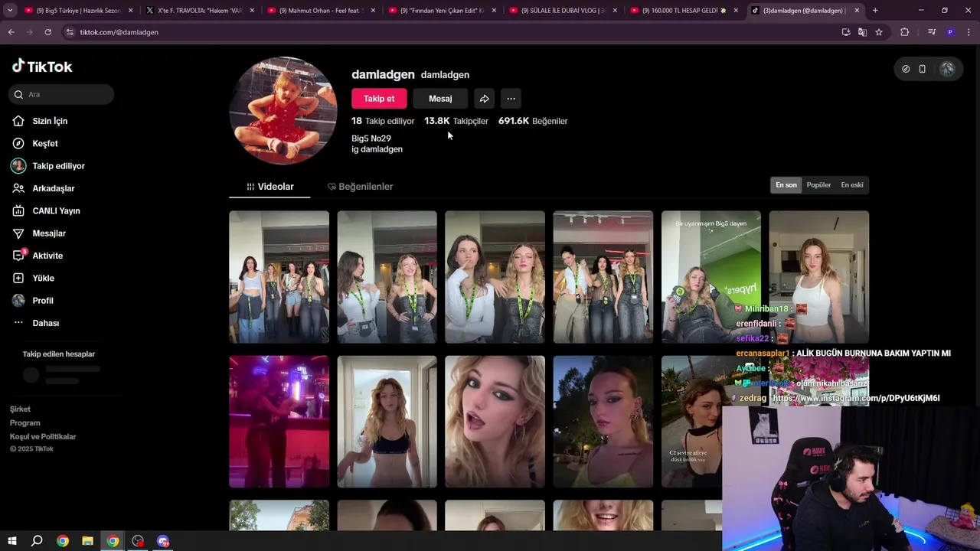Open Chrome profile P avatar

950,32
